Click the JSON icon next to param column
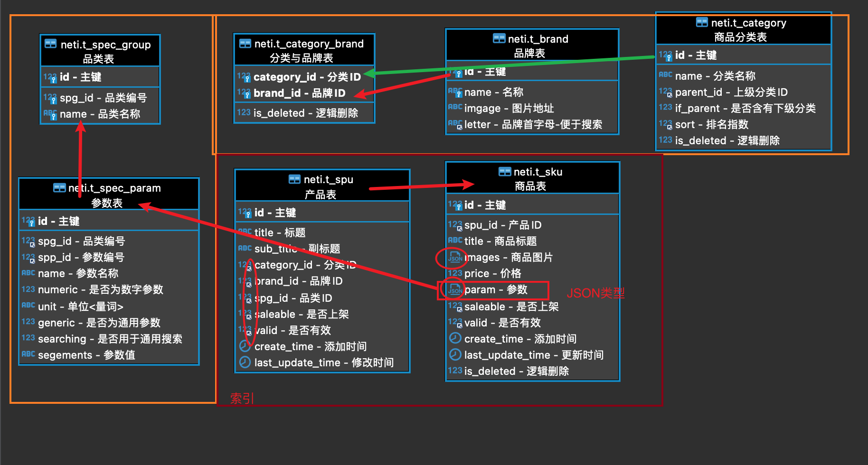Screen dimensions: 868x465 pyautogui.click(x=455, y=289)
